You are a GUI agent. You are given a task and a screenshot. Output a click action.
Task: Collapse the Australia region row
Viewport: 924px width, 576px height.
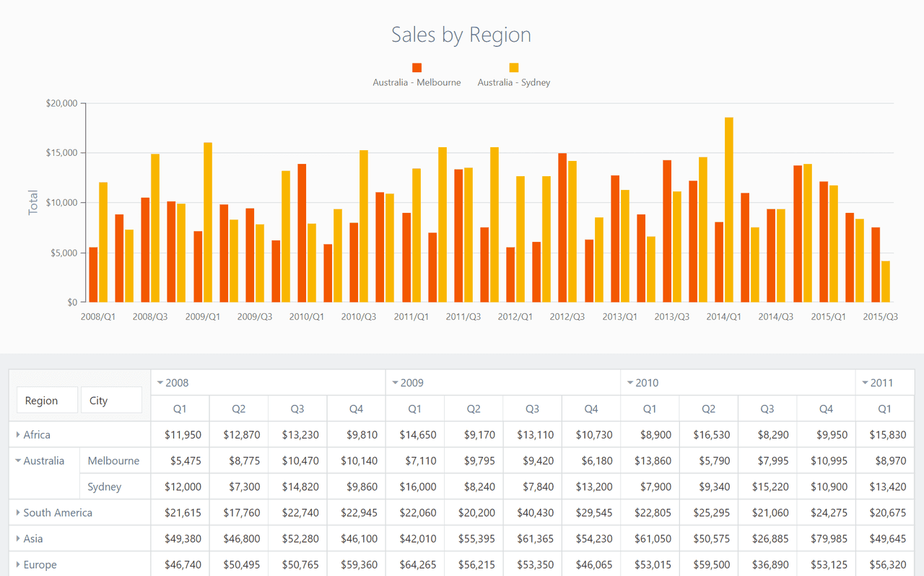tap(18, 461)
